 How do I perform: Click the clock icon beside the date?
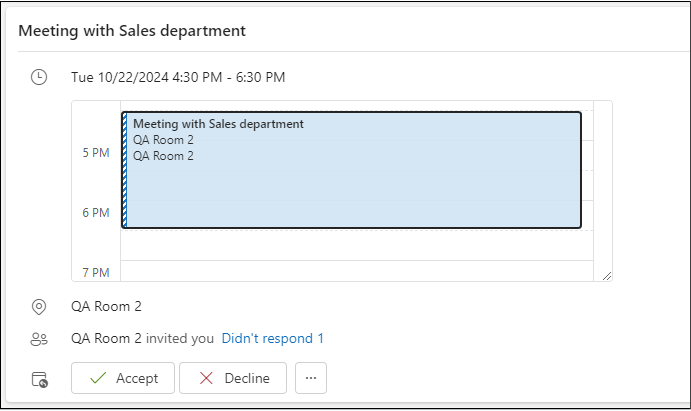point(39,77)
